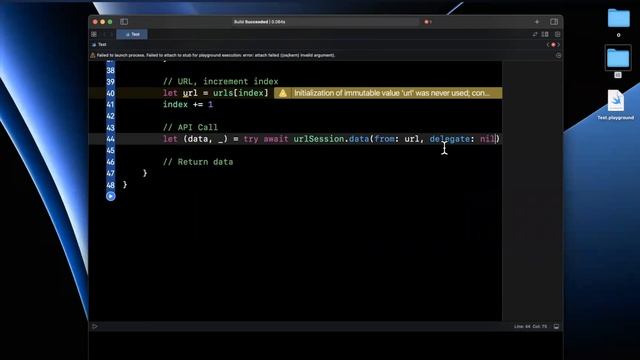Viewport: 640px width, 360px height.
Task: Click the comment API Call
Action: pos(190,127)
